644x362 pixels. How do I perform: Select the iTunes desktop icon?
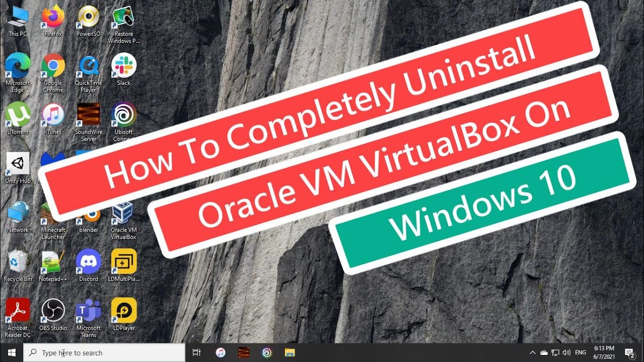pyautogui.click(x=53, y=119)
